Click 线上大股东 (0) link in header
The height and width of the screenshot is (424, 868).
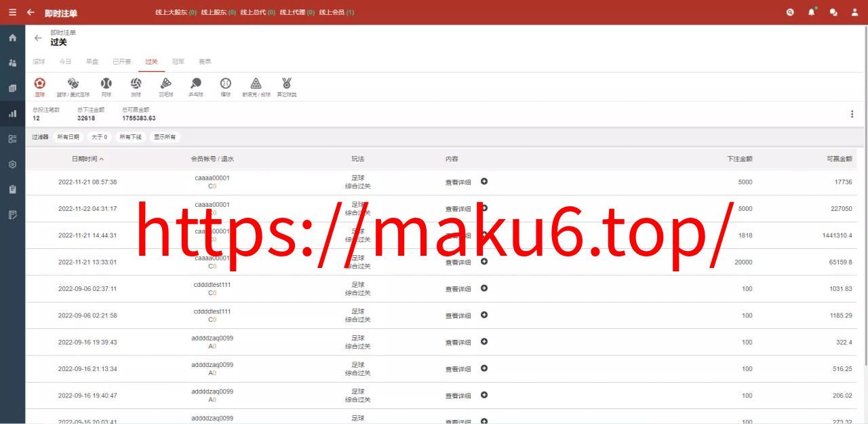[176, 12]
